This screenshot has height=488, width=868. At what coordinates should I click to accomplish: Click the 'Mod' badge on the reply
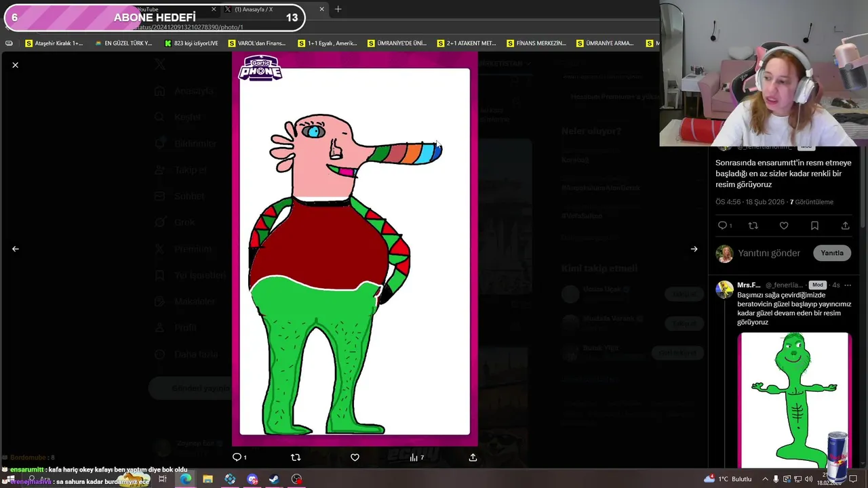(x=817, y=285)
